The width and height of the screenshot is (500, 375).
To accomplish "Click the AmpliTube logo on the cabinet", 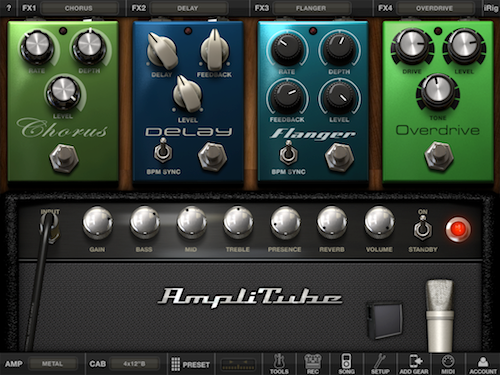I will point(250,297).
